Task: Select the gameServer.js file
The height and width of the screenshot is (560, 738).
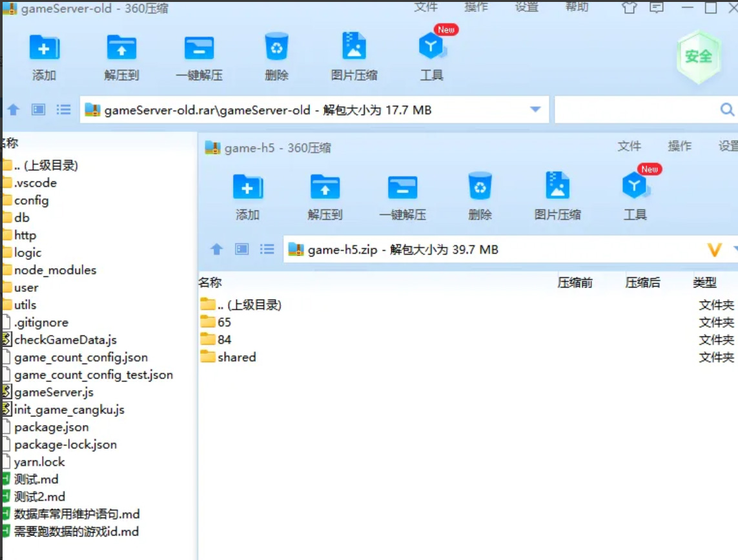Action: [54, 392]
